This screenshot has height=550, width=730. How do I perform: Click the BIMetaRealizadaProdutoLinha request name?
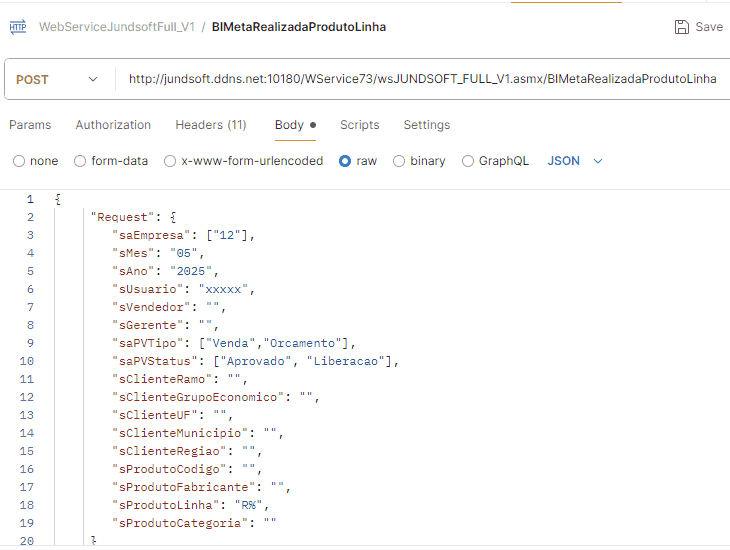pyautogui.click(x=299, y=27)
